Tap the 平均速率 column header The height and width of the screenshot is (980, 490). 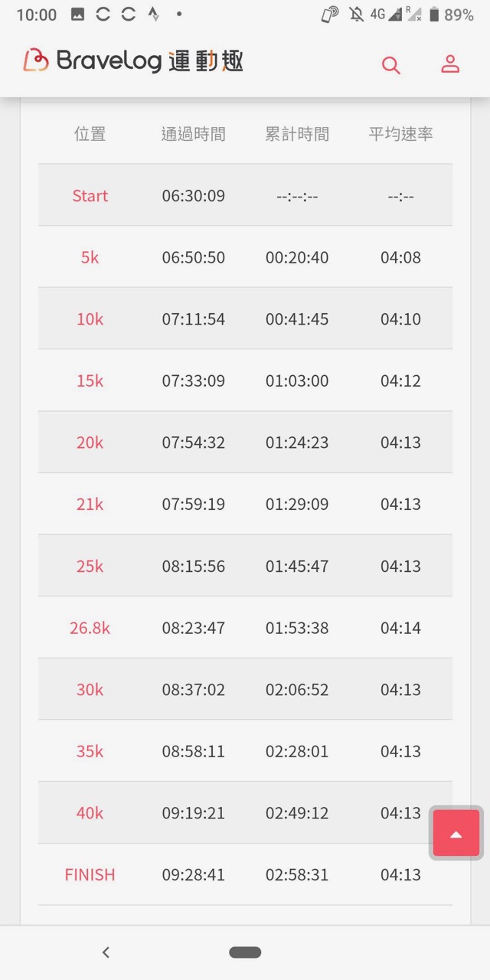click(400, 134)
